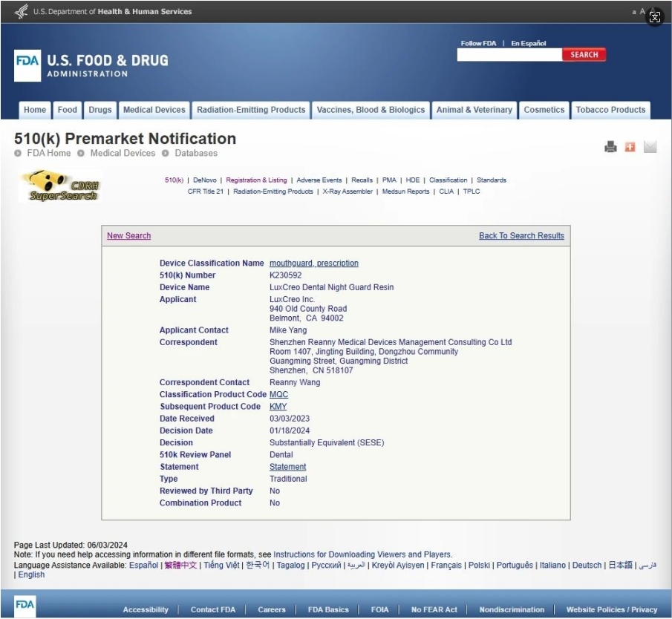This screenshot has height=619, width=672.
Task: Open the CDRH SuperSearch binoculars logo
Action: click(x=60, y=186)
